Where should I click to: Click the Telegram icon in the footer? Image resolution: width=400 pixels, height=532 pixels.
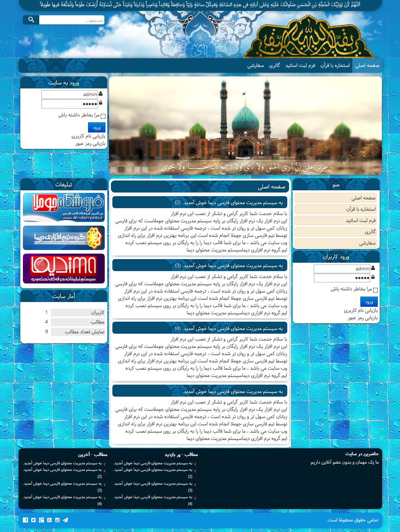tap(66, 520)
